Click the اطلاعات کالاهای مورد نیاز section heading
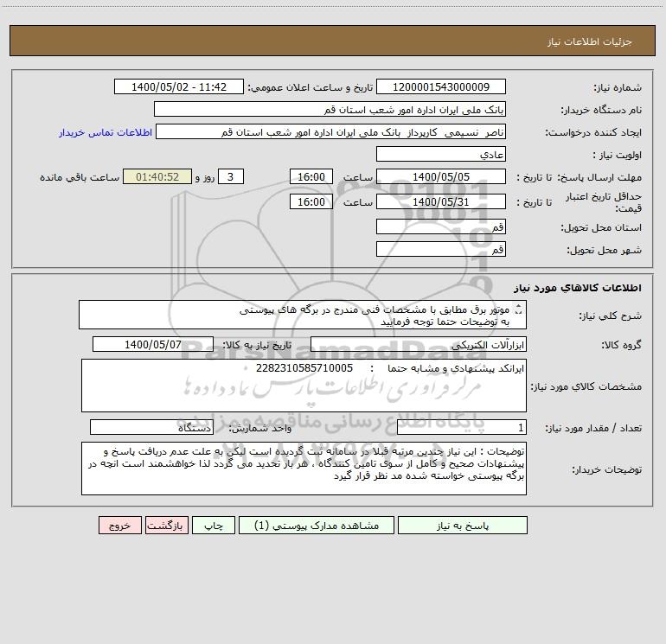The width and height of the screenshot is (666, 644). coord(578,288)
